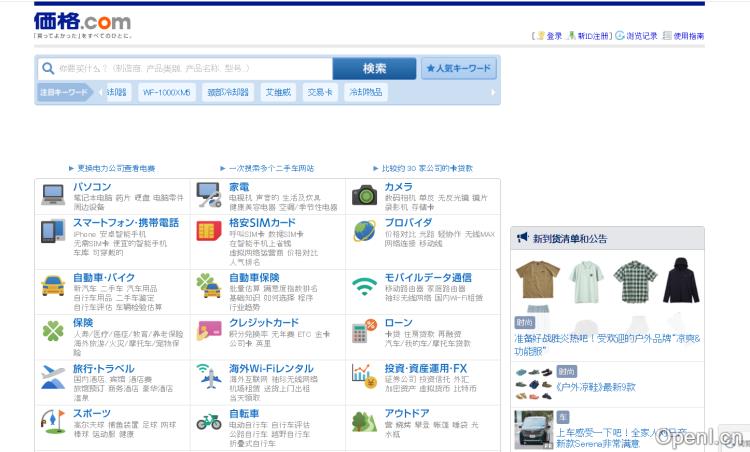The image size is (750, 452).
Task: Open the 格安SIMカード category heading
Action: pyautogui.click(x=262, y=223)
